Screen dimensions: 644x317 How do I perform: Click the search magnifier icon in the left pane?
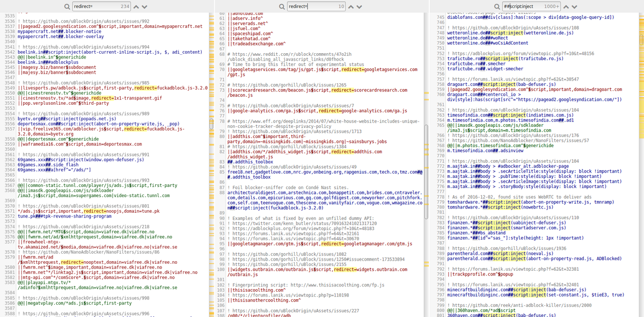coord(66,6)
